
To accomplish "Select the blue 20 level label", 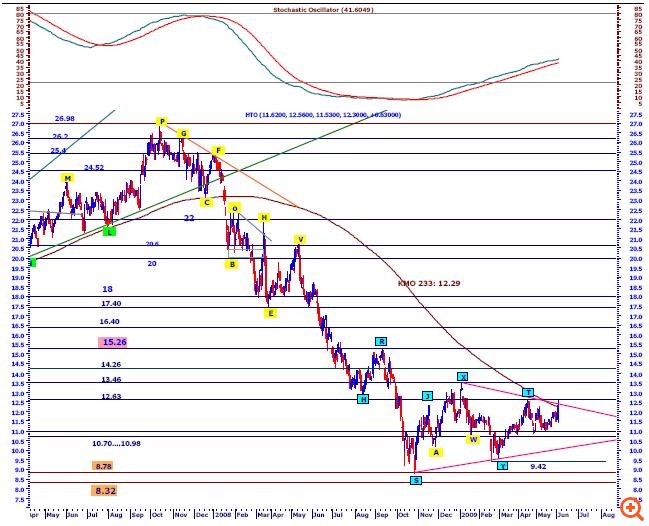I will 152,263.
